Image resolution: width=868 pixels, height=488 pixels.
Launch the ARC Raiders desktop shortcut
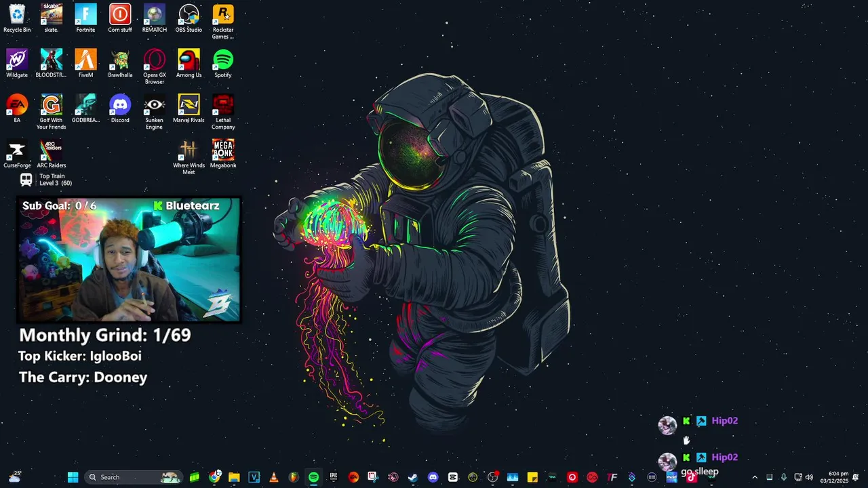(52, 154)
